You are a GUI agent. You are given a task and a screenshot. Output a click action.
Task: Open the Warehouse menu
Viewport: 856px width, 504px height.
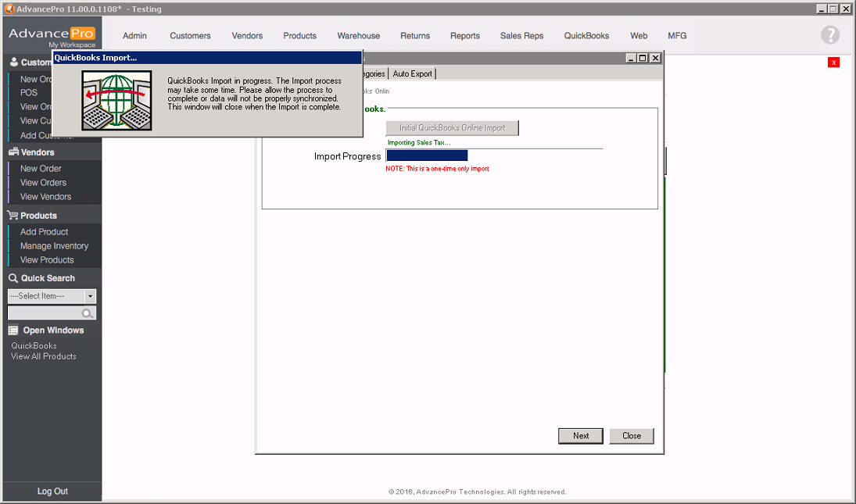point(359,35)
